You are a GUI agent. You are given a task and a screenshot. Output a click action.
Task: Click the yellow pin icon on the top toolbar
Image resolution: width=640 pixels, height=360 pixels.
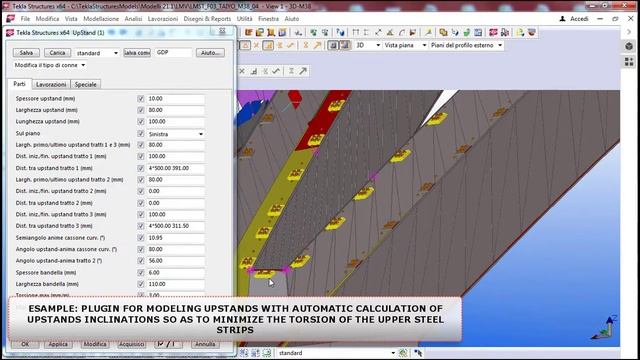[x=428, y=32]
